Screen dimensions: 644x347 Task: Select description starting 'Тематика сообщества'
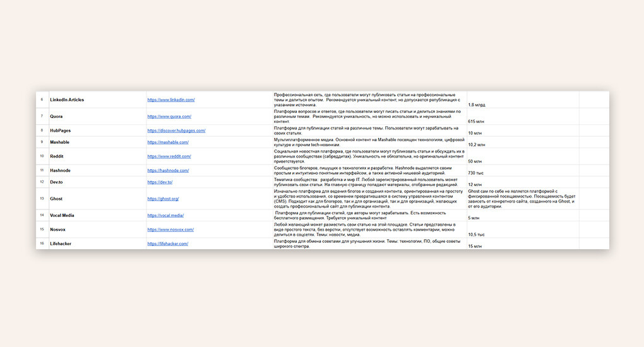pyautogui.click(x=369, y=182)
